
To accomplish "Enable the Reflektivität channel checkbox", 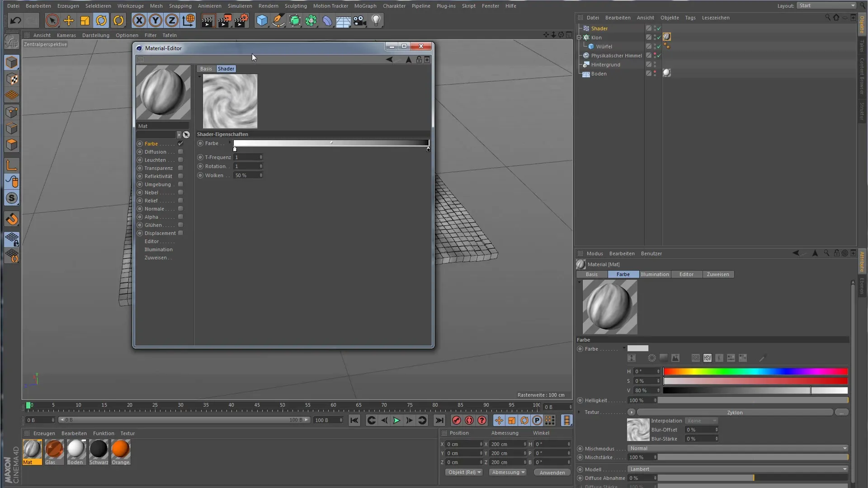I will tap(180, 176).
